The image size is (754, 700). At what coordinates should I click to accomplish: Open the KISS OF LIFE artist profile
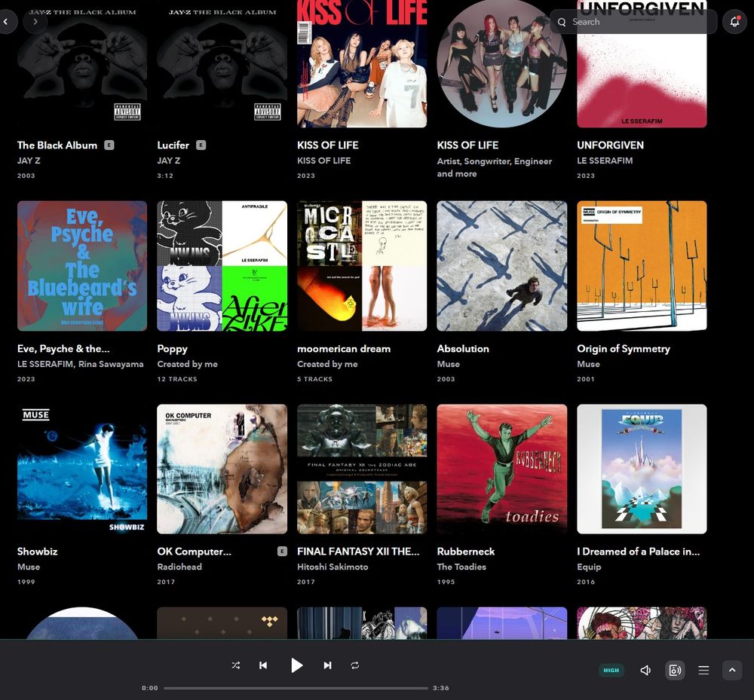point(501,64)
